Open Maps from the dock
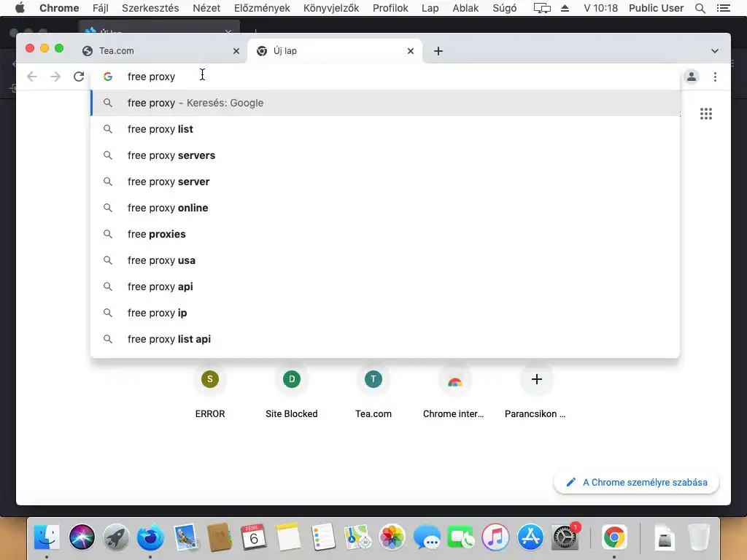Screen dimensions: 747x560 tap(357, 537)
